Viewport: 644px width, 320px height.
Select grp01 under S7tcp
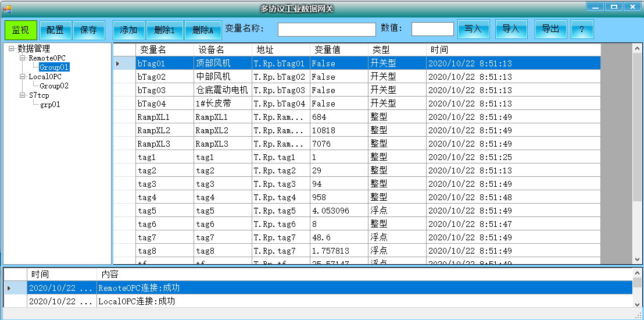pyautogui.click(x=50, y=105)
